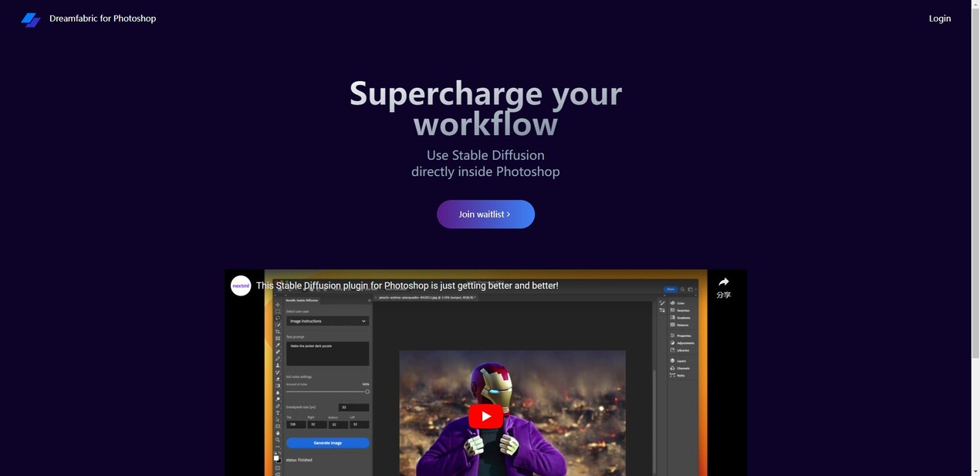This screenshot has height=476, width=980.
Task: Select the Adjustments panel icon in video
Action: (x=673, y=343)
